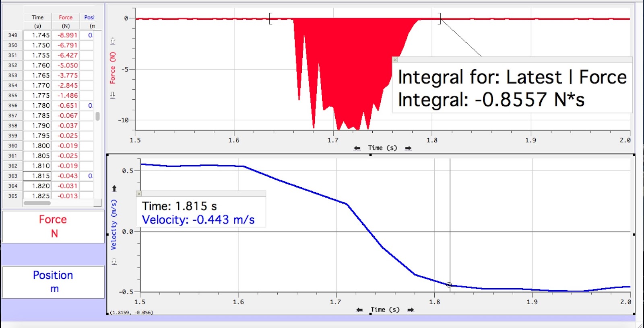This screenshot has height=328, width=644.
Task: Click time cell 1.825
Action: point(37,196)
